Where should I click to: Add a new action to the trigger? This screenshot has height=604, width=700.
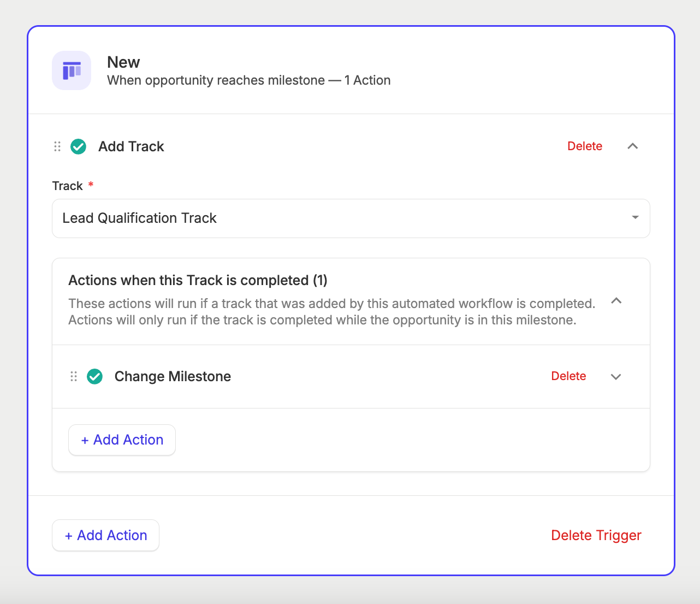105,535
